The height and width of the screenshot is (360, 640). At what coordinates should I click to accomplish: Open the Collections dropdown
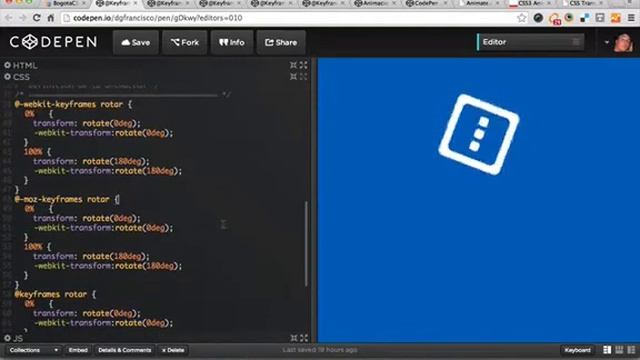(x=34, y=350)
